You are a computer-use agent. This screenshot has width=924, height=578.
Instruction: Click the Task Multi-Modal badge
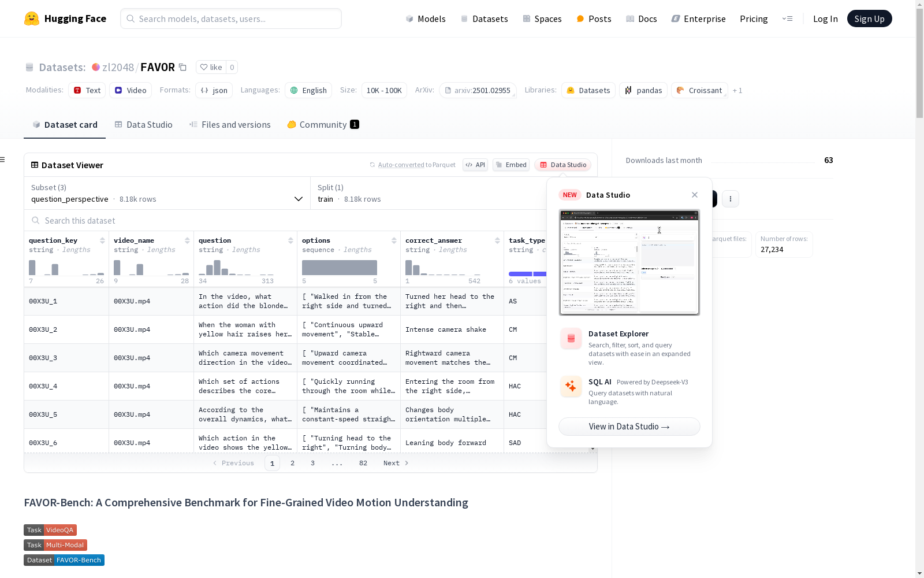(x=55, y=545)
